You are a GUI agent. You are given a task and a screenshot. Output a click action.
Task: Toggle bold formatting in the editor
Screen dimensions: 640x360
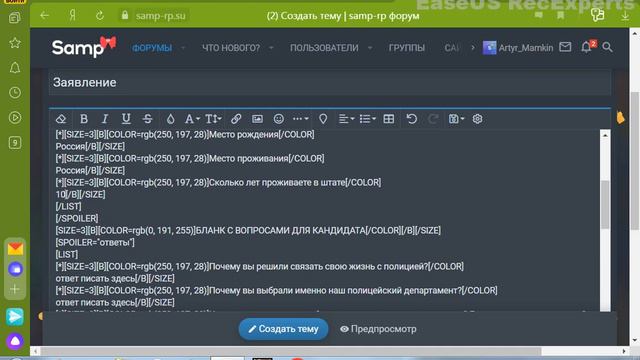coord(84,119)
